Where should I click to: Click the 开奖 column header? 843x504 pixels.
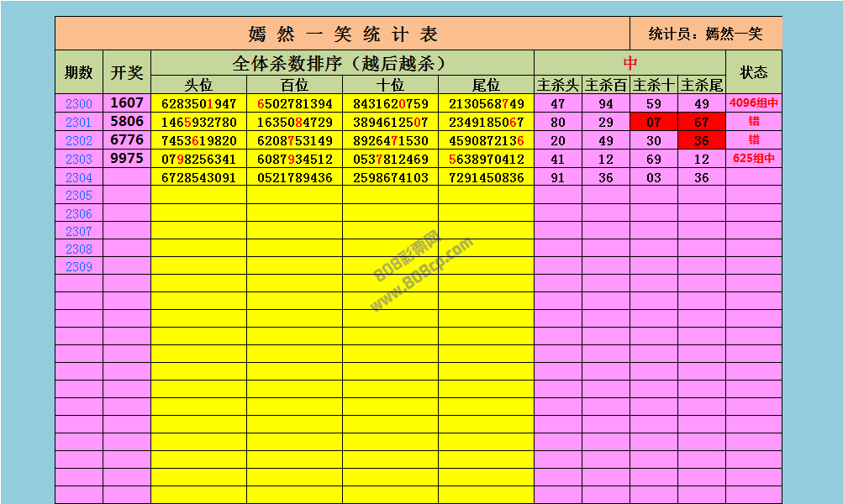point(127,72)
